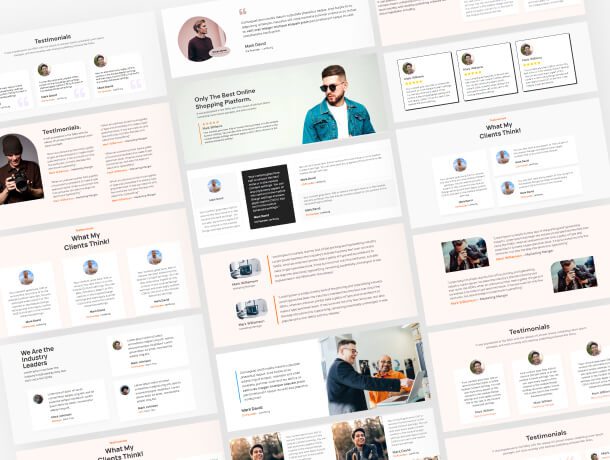Click the round avatar above the Liam Noval name
This screenshot has width=610, height=460.
pos(214,186)
